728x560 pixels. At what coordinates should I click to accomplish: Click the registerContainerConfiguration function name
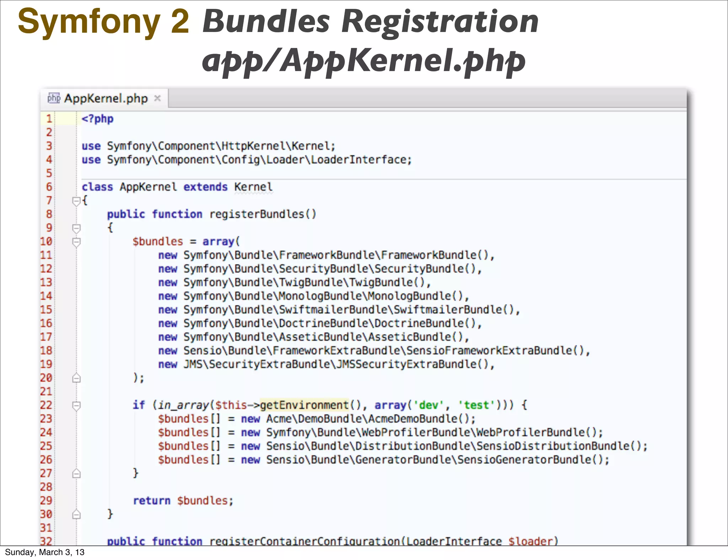[x=305, y=541]
